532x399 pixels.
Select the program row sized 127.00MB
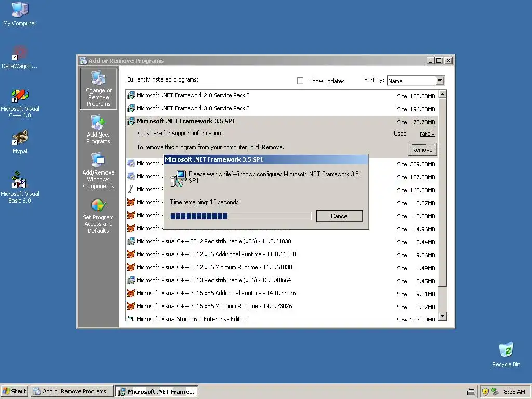pos(282,177)
